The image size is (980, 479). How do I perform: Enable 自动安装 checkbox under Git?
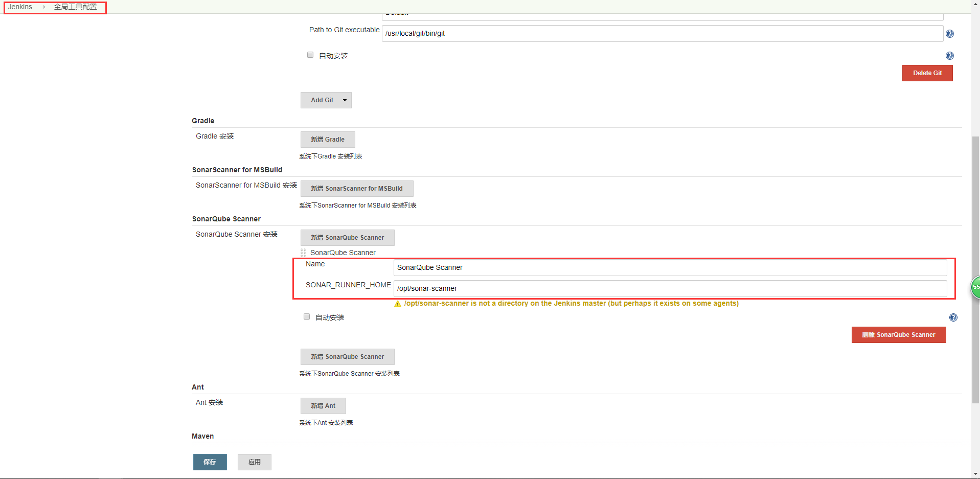pyautogui.click(x=310, y=55)
